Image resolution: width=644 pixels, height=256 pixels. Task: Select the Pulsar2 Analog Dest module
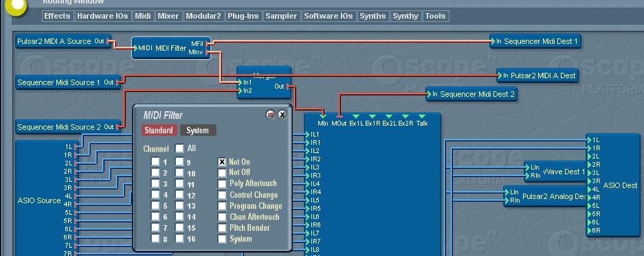tap(545, 196)
